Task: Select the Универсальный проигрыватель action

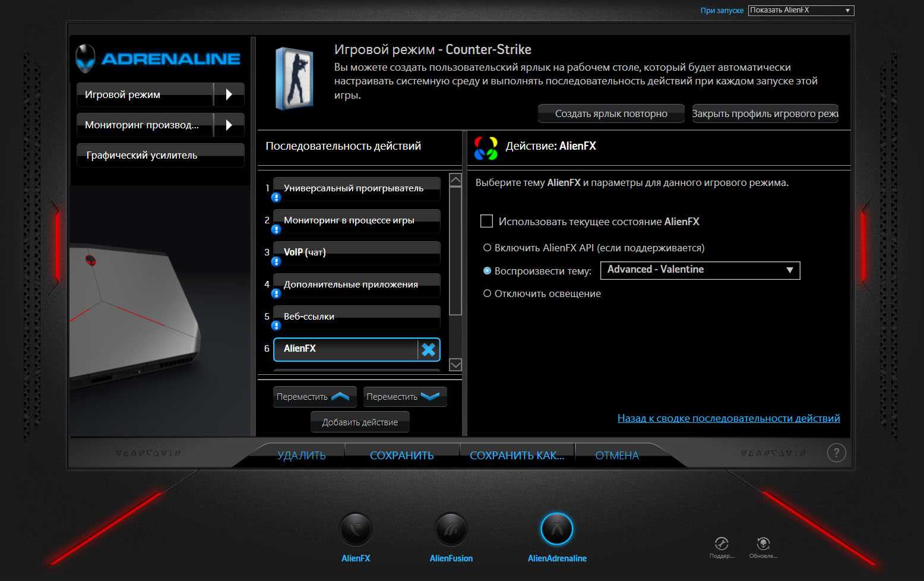Action: (x=356, y=188)
